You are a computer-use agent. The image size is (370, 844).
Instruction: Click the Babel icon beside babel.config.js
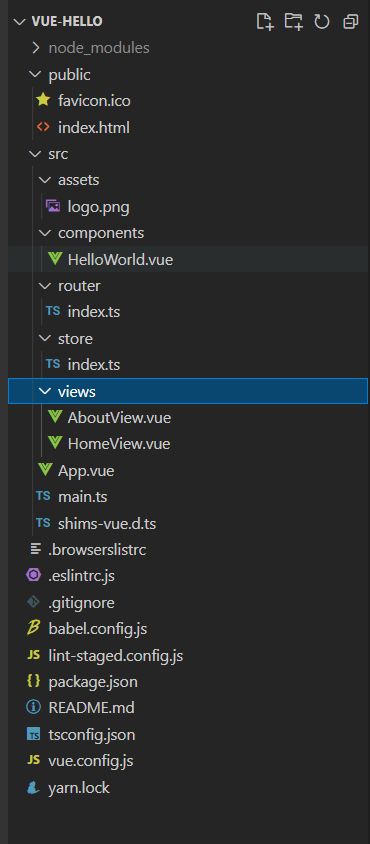[x=33, y=628]
